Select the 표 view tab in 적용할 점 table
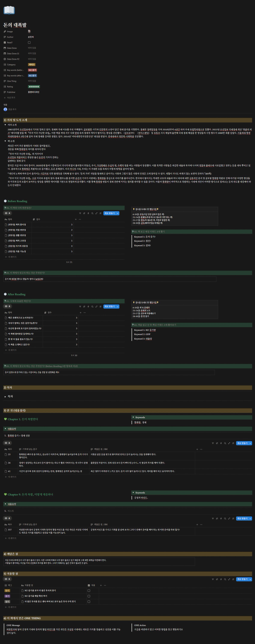Viewport: 255px width, 644px height. pyautogui.click(x=8, y=579)
